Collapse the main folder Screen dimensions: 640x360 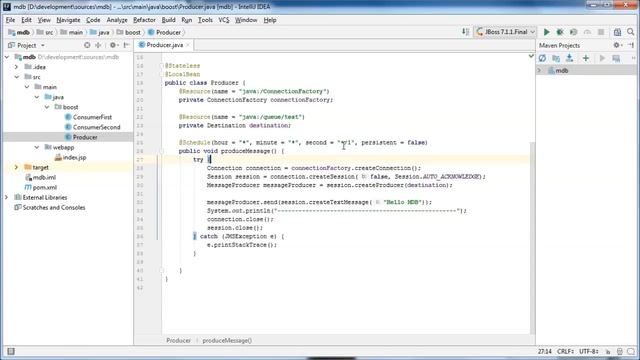(x=27, y=87)
